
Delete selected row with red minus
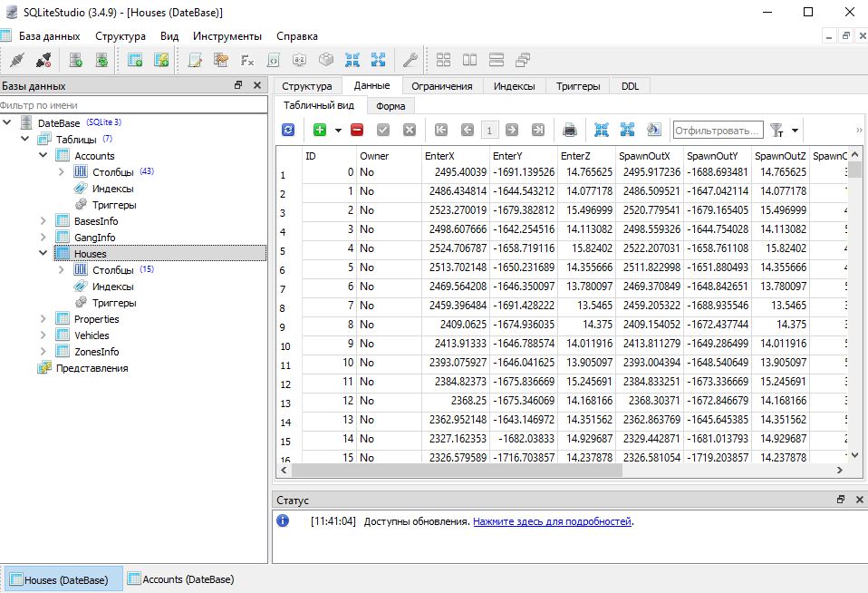357,130
